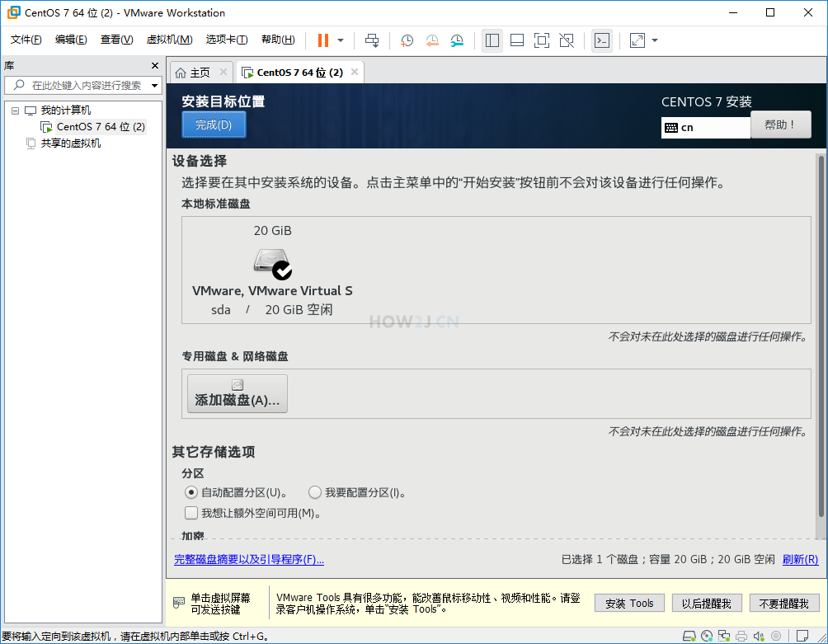Open the Snapshot Manager icon
This screenshot has height=644, width=828.
(457, 40)
